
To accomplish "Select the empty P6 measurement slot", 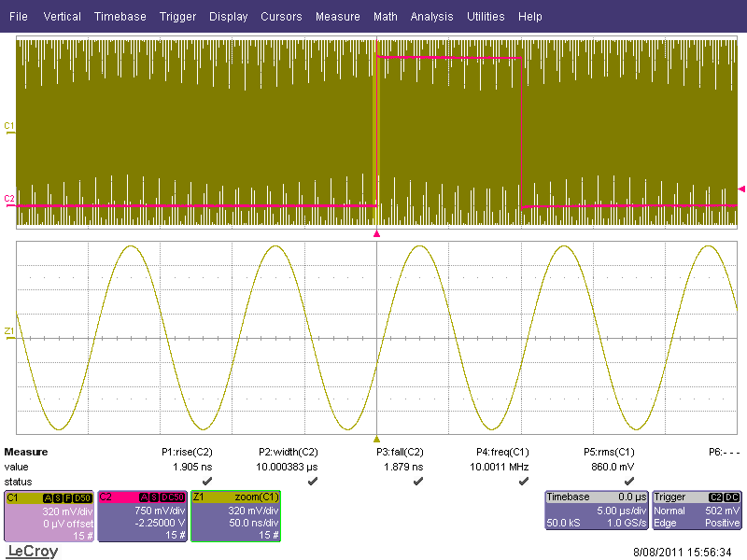I will coord(724,452).
